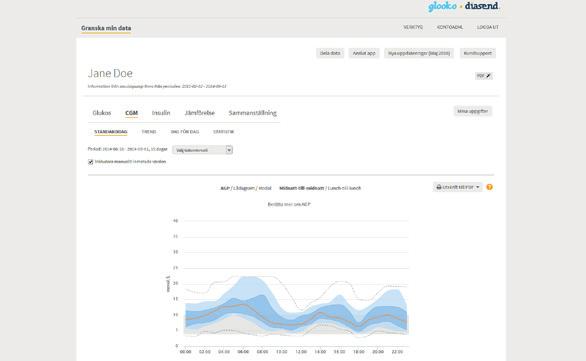Open the Glukos tab
This screenshot has height=361, width=586.
tap(102, 113)
